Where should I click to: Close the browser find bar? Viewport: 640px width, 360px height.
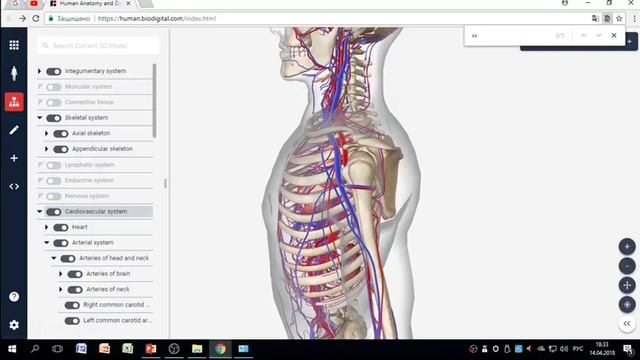(x=614, y=36)
